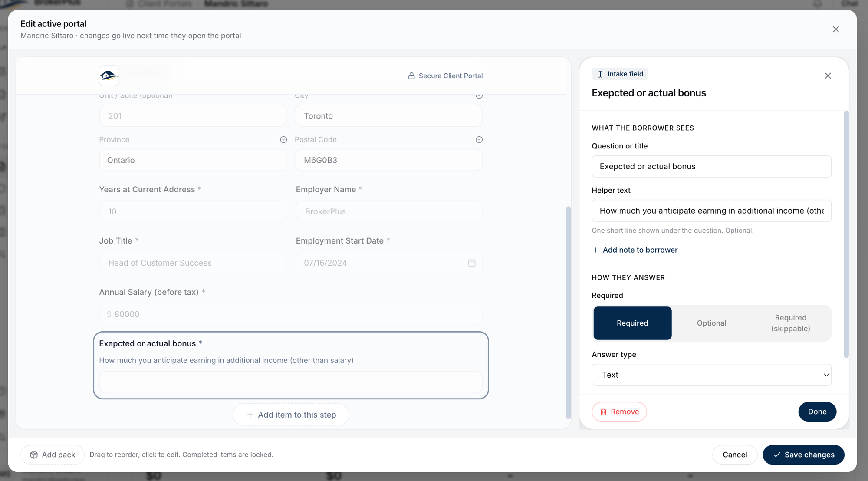868x481 pixels.
Task: Select the Required (skippable) option
Action: (x=790, y=323)
